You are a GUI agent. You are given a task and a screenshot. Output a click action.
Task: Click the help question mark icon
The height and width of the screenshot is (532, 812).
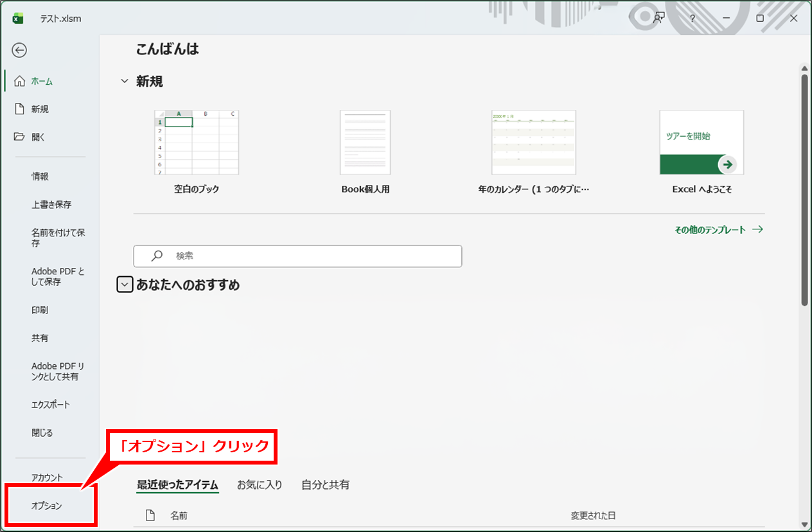(693, 19)
